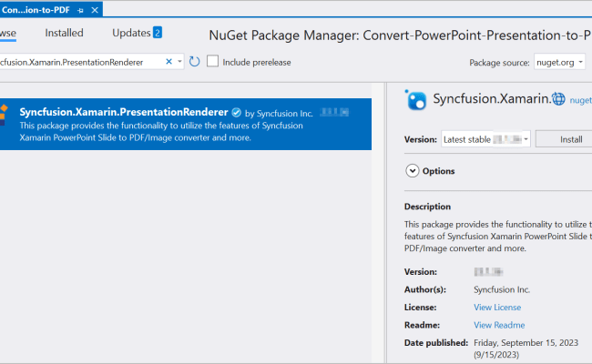Image resolution: width=592 pixels, height=364 pixels.
Task: Click the package list vertical scrollbar
Action: pyautogui.click(x=379, y=223)
